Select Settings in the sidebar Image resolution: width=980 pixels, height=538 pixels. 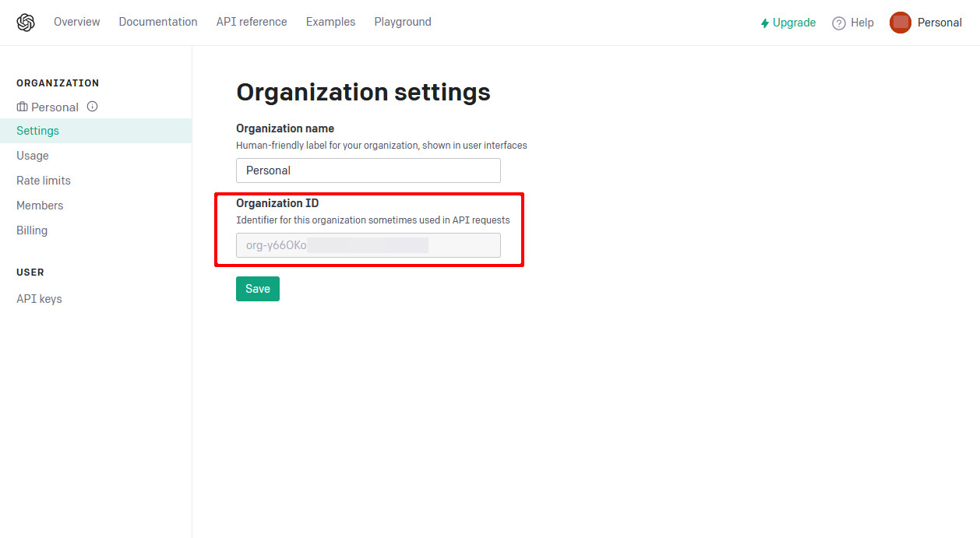38,131
